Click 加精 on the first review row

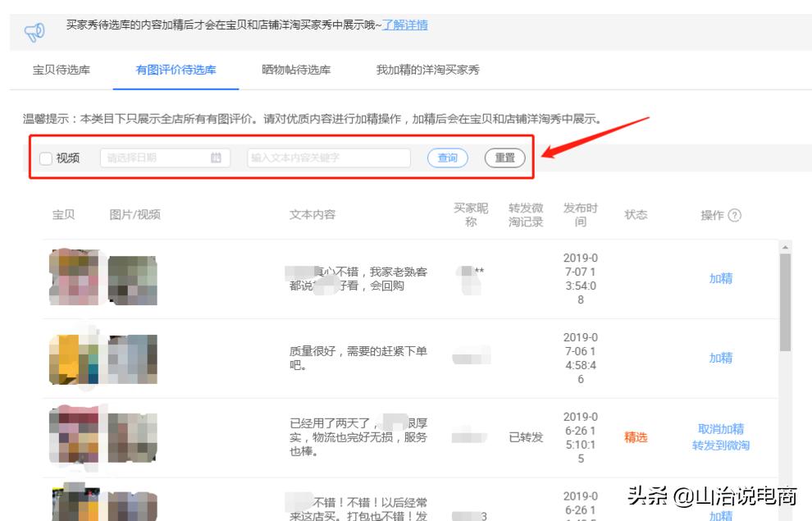[720, 279]
